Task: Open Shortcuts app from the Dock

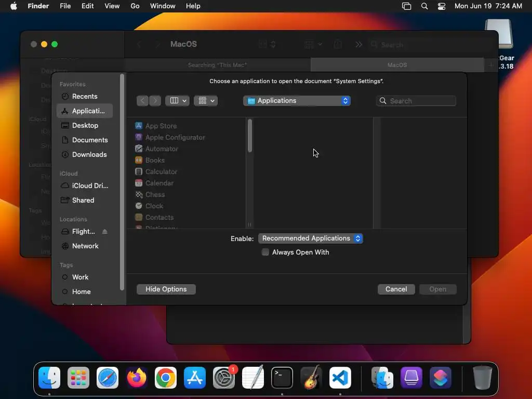Action: click(x=441, y=378)
